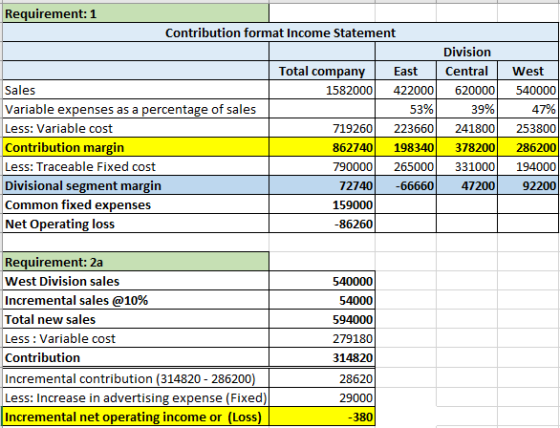
Task: Select total traceable fixed cost 790000
Action: pyautogui.click(x=322, y=166)
